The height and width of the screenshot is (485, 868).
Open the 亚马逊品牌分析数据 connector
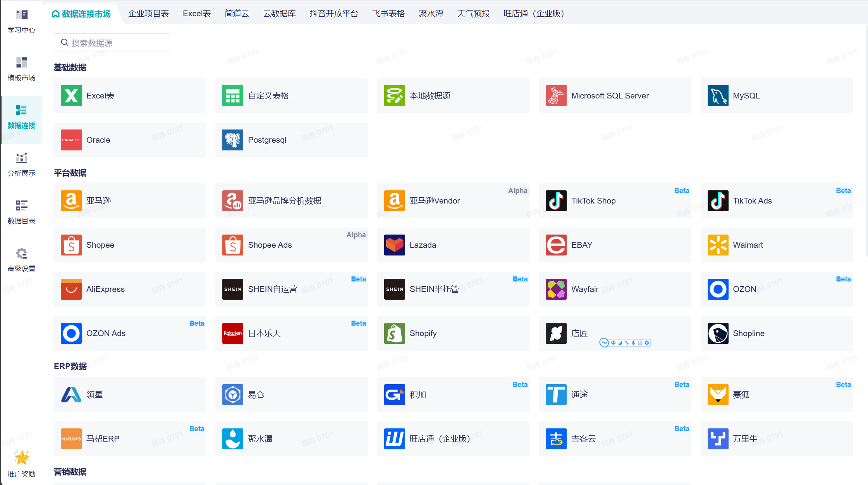pyautogui.click(x=291, y=201)
